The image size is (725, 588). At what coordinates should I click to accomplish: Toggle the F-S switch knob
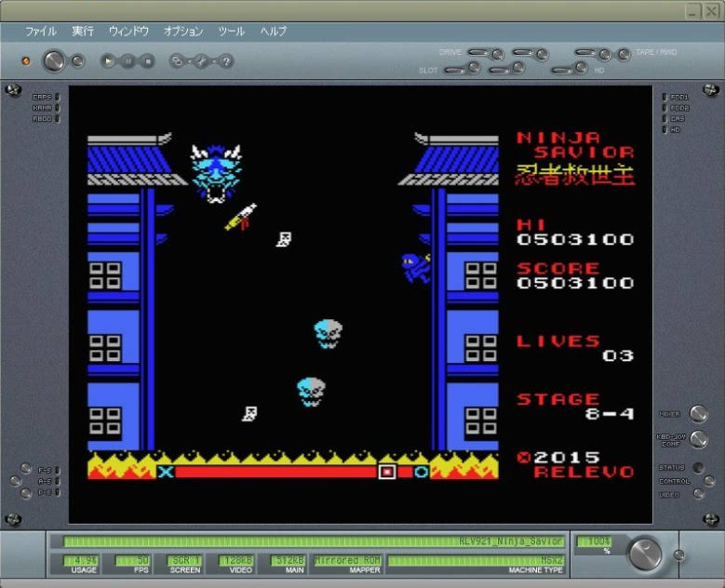click(26, 468)
